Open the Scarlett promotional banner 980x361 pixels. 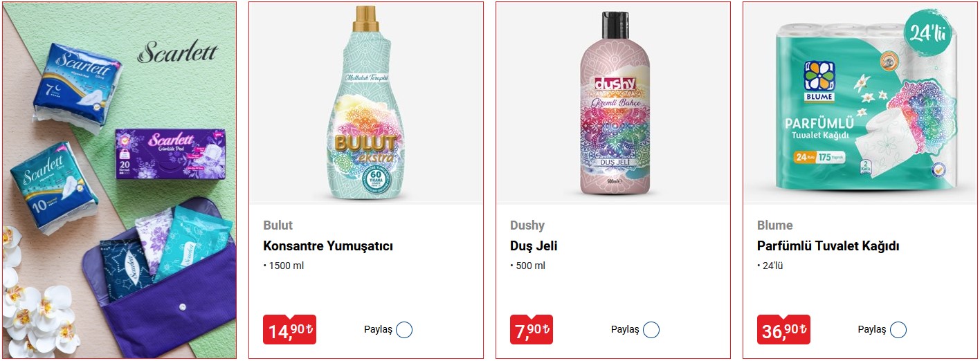[x=119, y=180]
